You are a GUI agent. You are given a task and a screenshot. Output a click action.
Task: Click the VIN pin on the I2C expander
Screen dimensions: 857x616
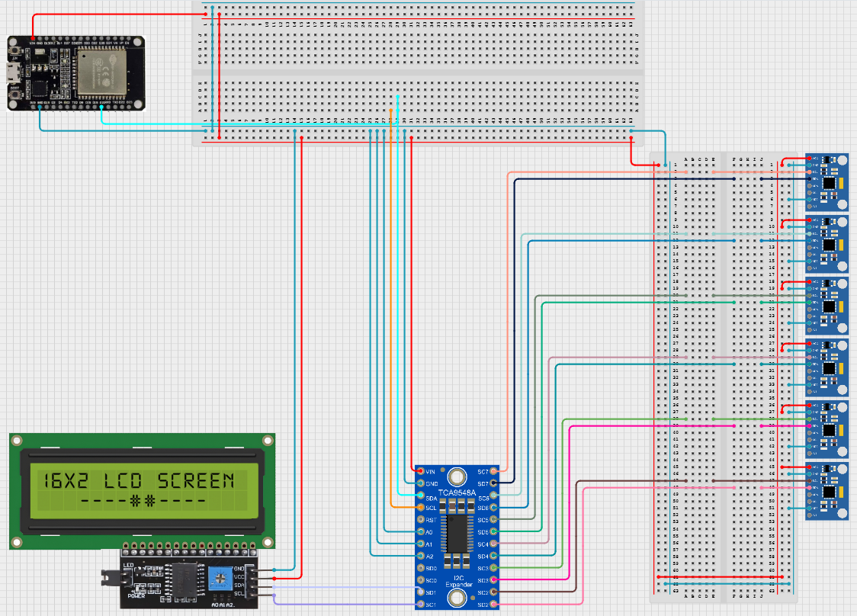(421, 471)
